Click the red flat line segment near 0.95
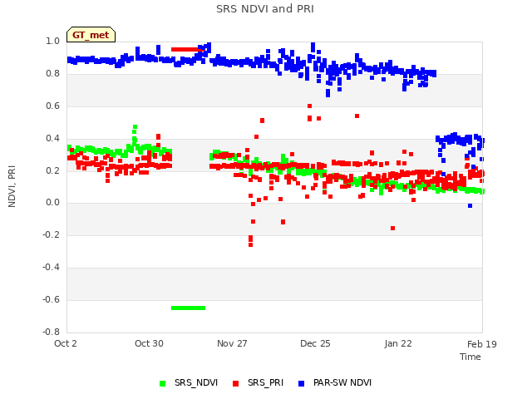532x399 pixels. coord(188,50)
